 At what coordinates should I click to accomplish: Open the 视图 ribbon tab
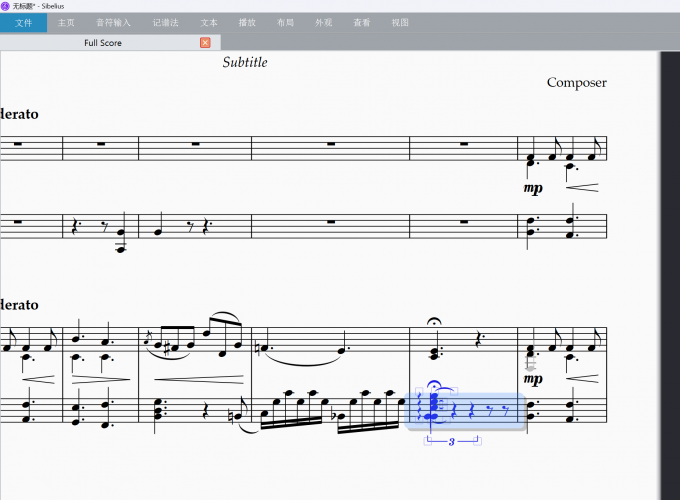coord(400,23)
